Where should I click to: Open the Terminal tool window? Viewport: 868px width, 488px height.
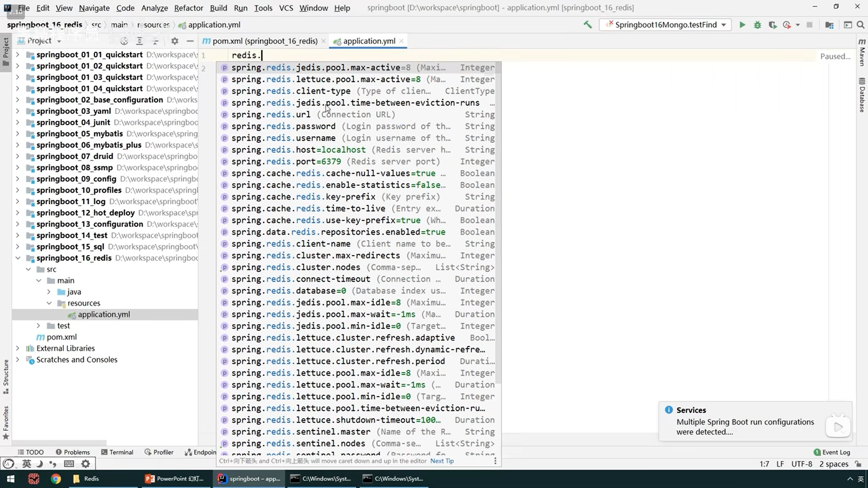(x=117, y=452)
